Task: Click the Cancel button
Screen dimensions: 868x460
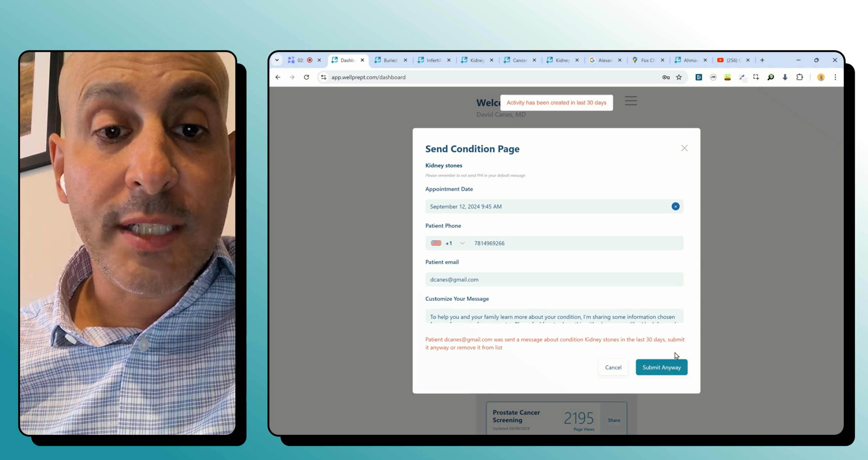Action: click(613, 367)
